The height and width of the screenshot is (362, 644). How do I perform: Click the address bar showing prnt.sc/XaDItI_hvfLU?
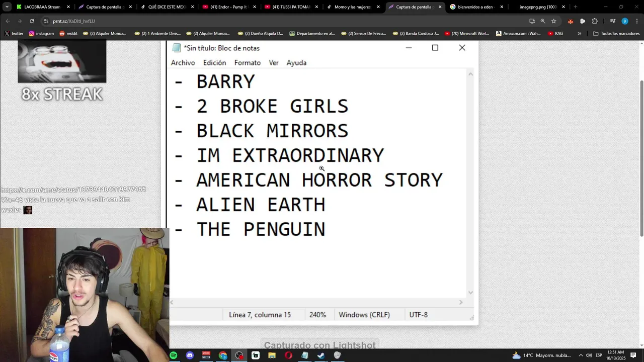click(x=282, y=21)
